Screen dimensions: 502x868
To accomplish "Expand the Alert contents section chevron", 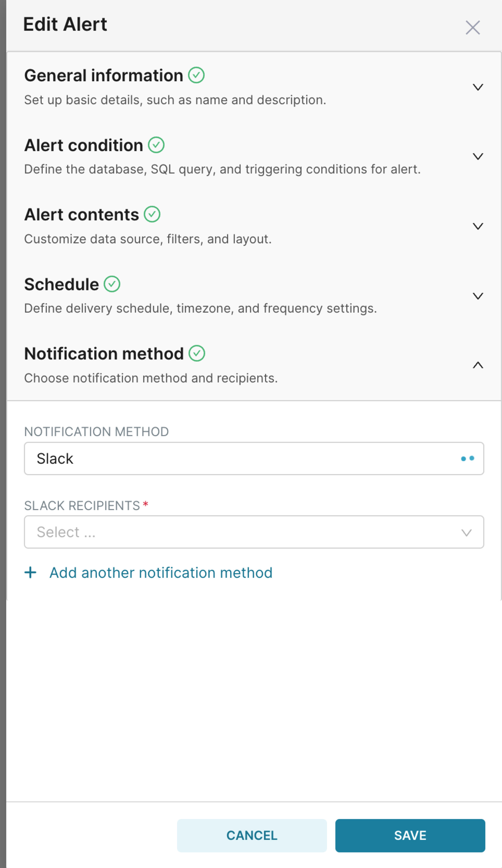I will point(478,226).
